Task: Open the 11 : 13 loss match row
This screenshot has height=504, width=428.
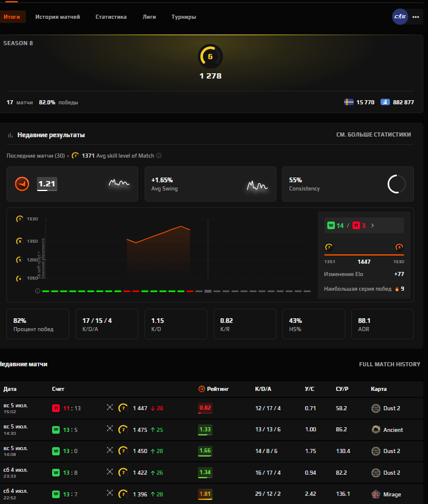Action: (211, 408)
